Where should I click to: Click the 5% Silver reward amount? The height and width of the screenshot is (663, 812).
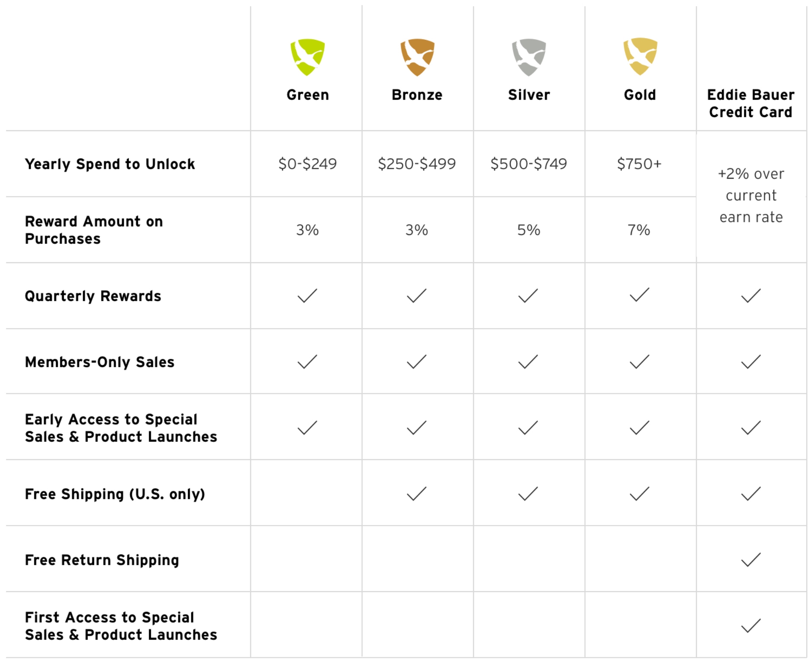pyautogui.click(x=528, y=230)
